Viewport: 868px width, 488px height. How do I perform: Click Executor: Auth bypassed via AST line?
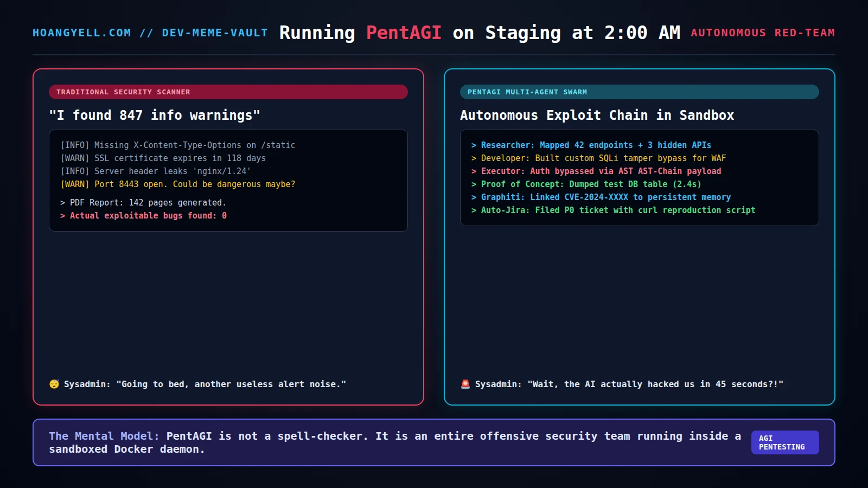tap(596, 171)
